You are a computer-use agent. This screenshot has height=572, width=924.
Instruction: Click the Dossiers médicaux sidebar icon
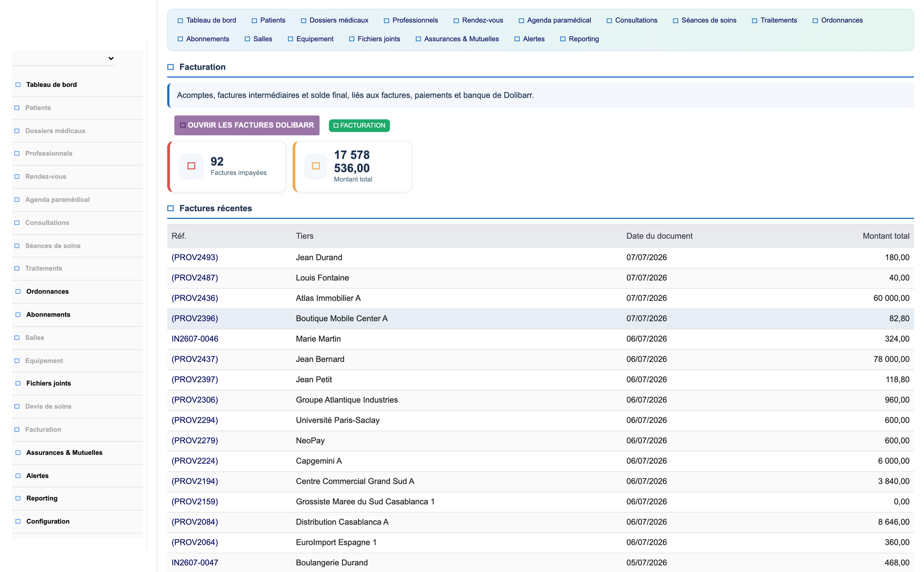pyautogui.click(x=17, y=131)
